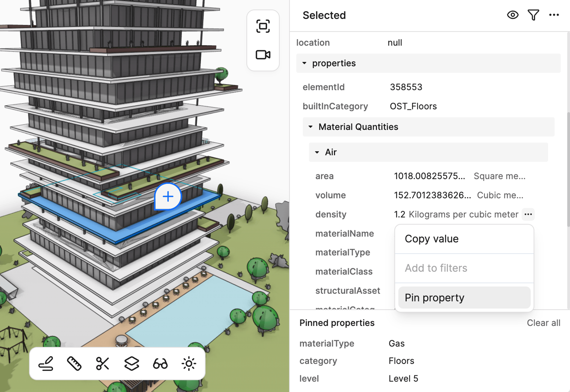
Task: Click the Selected panel title
Action: [x=324, y=15]
